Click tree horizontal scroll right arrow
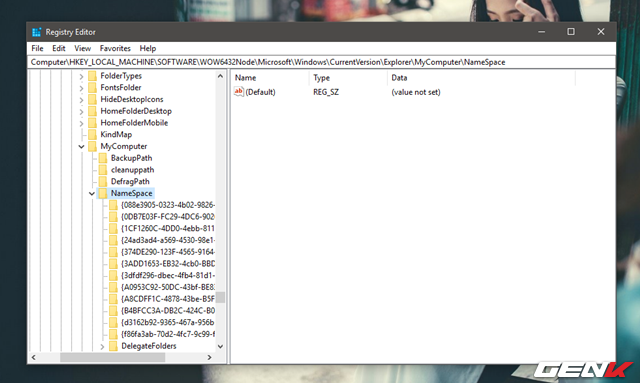The width and height of the screenshot is (640, 383). click(209, 357)
